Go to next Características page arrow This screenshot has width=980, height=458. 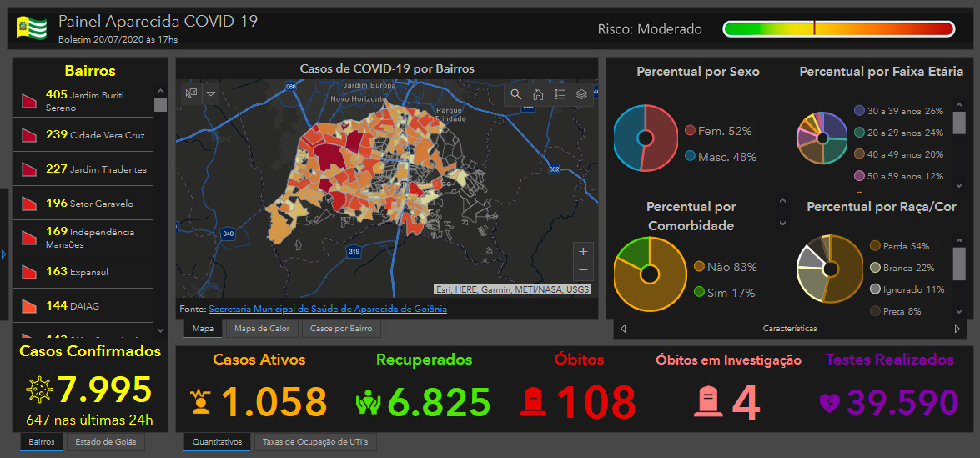[x=957, y=328]
